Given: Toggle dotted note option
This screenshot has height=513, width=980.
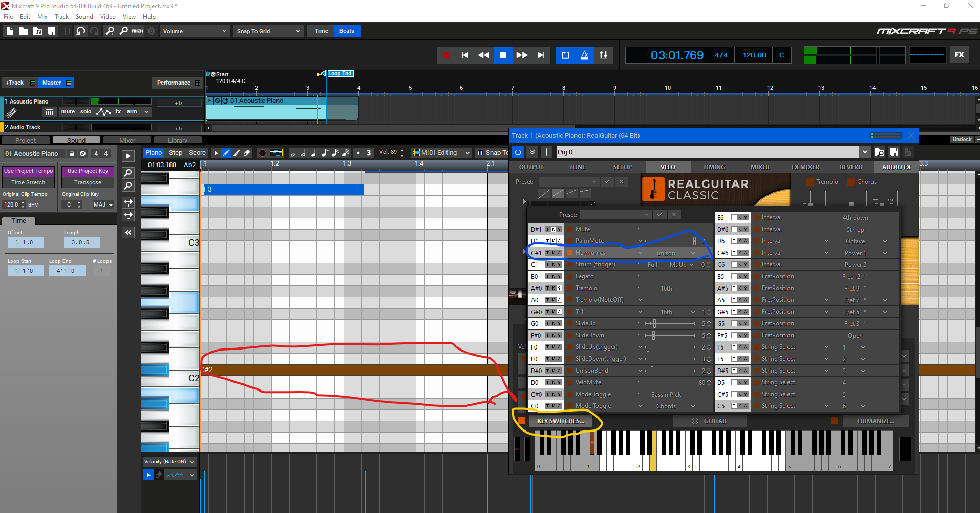Looking at the screenshot, I should pyautogui.click(x=358, y=153).
